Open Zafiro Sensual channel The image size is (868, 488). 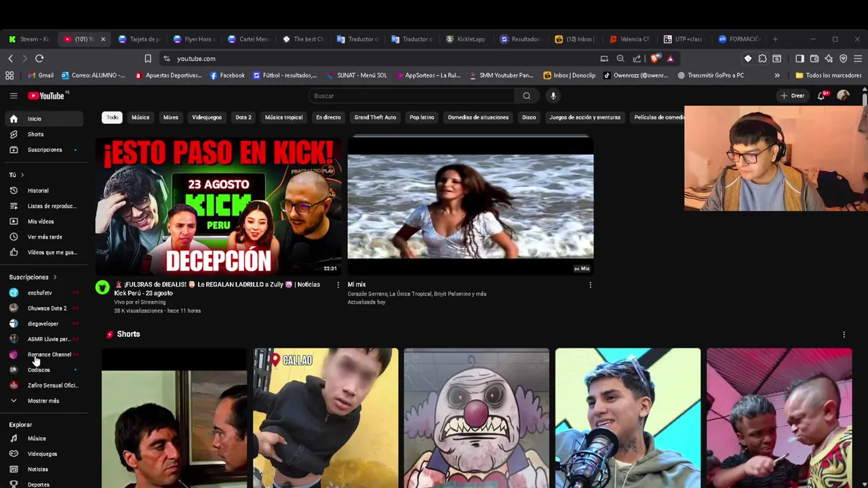pos(45,386)
